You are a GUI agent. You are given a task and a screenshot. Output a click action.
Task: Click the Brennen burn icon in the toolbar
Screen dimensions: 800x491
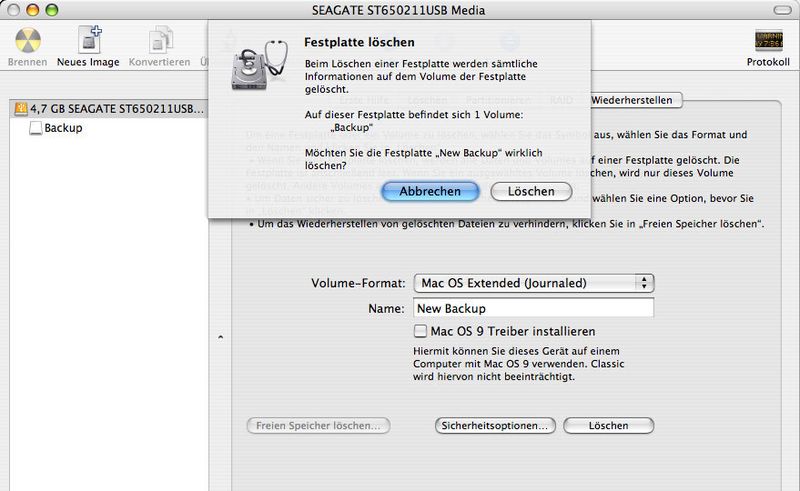(x=28, y=41)
